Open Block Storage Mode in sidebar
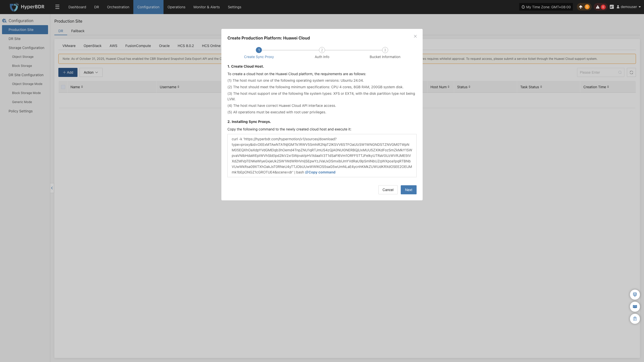Screen dimensions: 644x362 tap(25, 93)
